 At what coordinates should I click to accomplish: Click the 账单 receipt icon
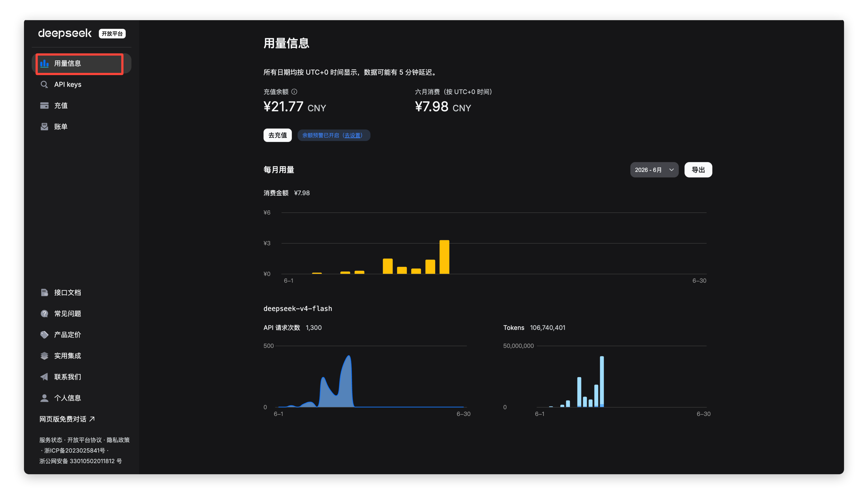[x=44, y=126]
